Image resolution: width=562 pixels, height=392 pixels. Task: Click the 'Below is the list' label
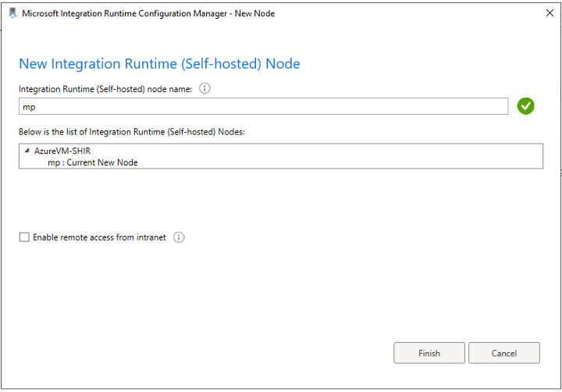(132, 130)
